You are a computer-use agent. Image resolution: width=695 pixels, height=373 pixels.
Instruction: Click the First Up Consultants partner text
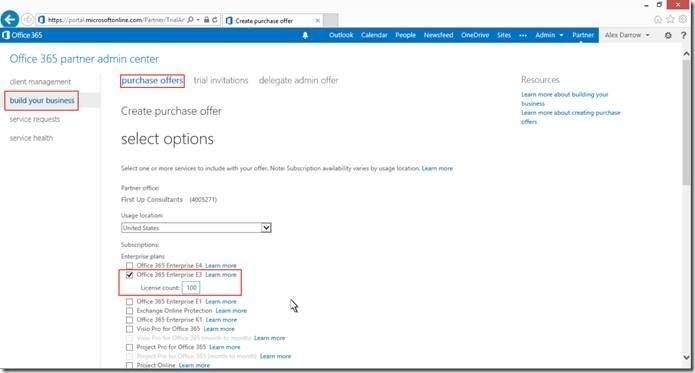click(x=152, y=200)
